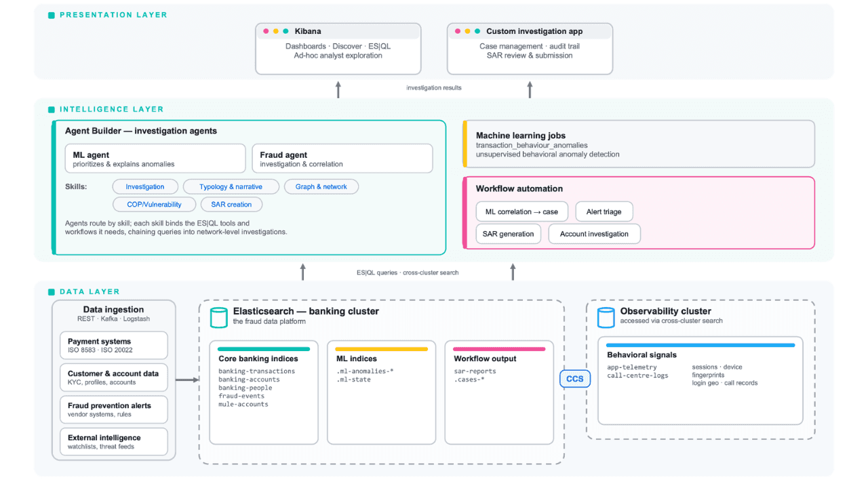Click the INTELLIGENCE LAYER label

coord(112,109)
